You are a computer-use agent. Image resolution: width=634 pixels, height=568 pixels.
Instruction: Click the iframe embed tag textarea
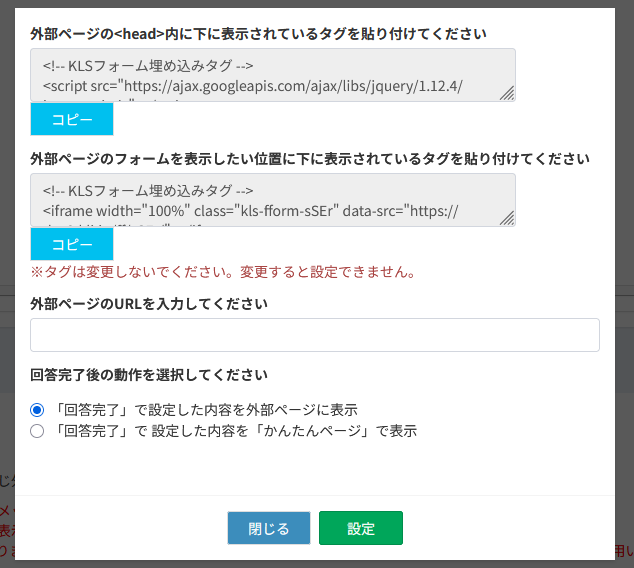tap(273, 200)
